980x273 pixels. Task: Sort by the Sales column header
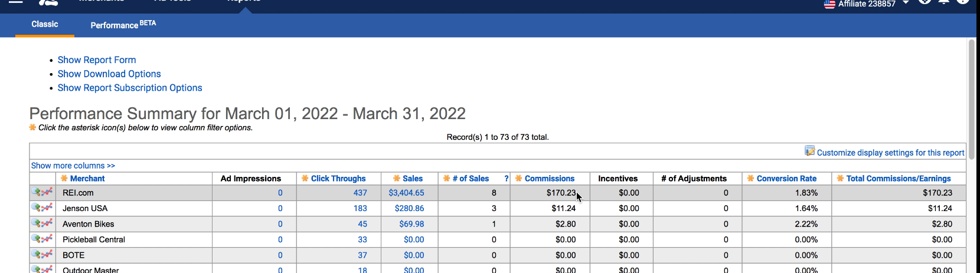pyautogui.click(x=413, y=179)
